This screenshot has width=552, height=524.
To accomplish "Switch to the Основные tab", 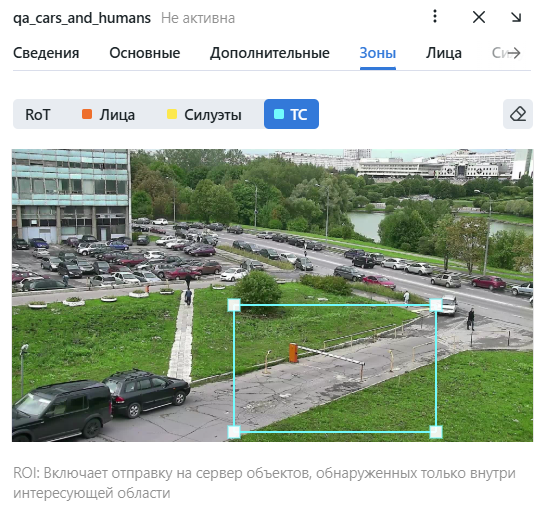I will (x=145, y=53).
